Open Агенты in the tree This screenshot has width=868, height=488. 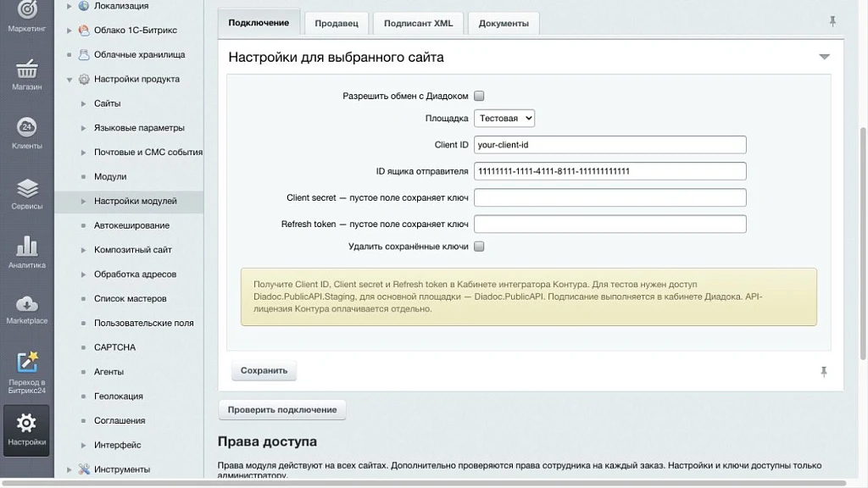point(108,372)
